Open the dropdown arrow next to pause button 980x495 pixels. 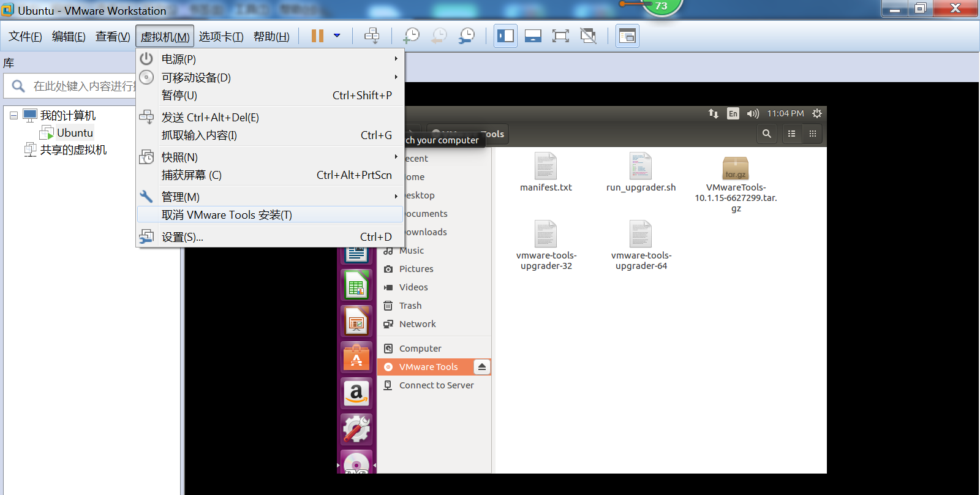coord(337,36)
